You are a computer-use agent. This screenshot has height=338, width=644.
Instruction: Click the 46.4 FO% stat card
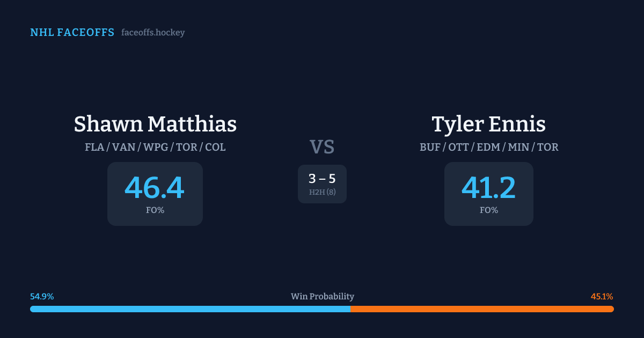[x=155, y=194]
